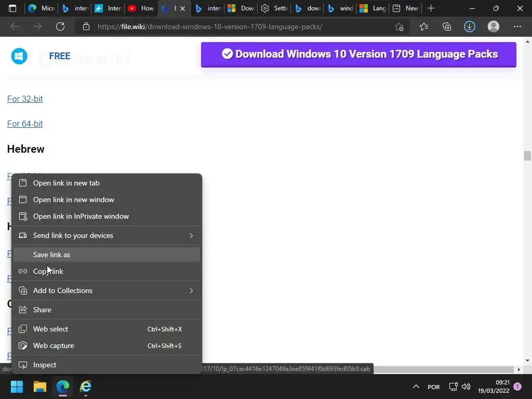The width and height of the screenshot is (532, 399).
Task: Open the For 64-bit link above Hebrew
Action: click(x=25, y=124)
